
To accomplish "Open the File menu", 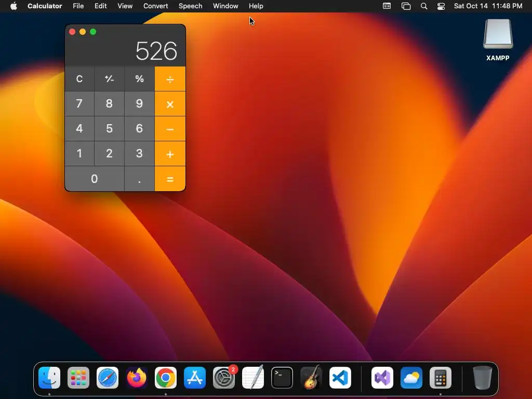I will pyautogui.click(x=78, y=6).
